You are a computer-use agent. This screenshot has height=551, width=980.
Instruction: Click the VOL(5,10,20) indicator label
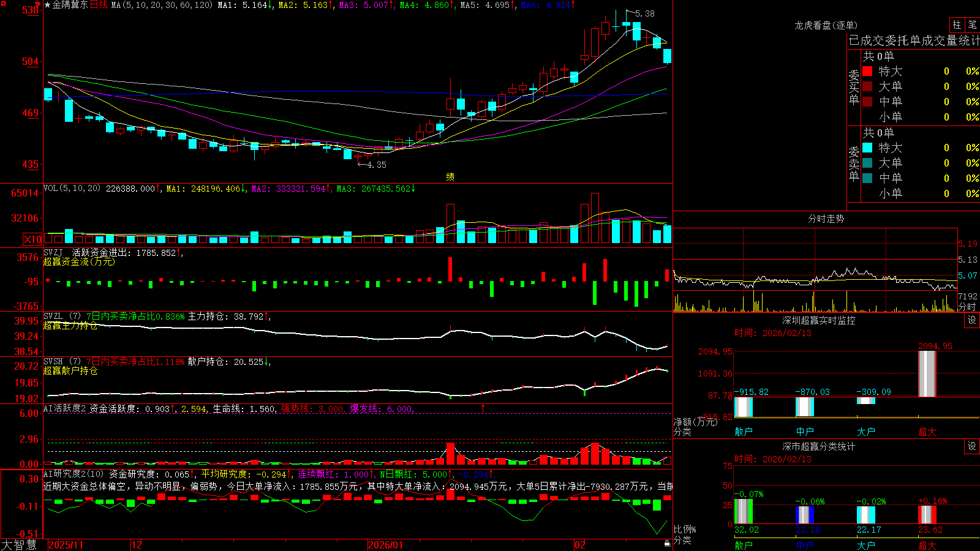pyautogui.click(x=72, y=189)
